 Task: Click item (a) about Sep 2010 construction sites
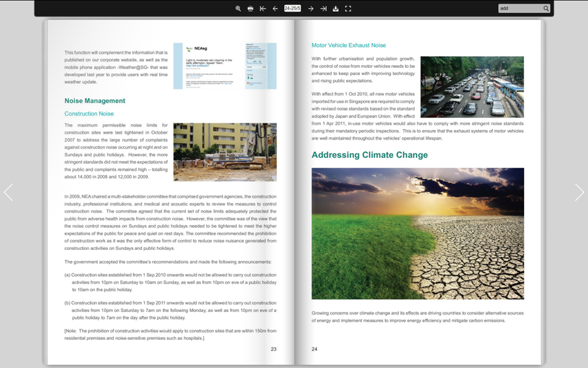pyautogui.click(x=170, y=283)
